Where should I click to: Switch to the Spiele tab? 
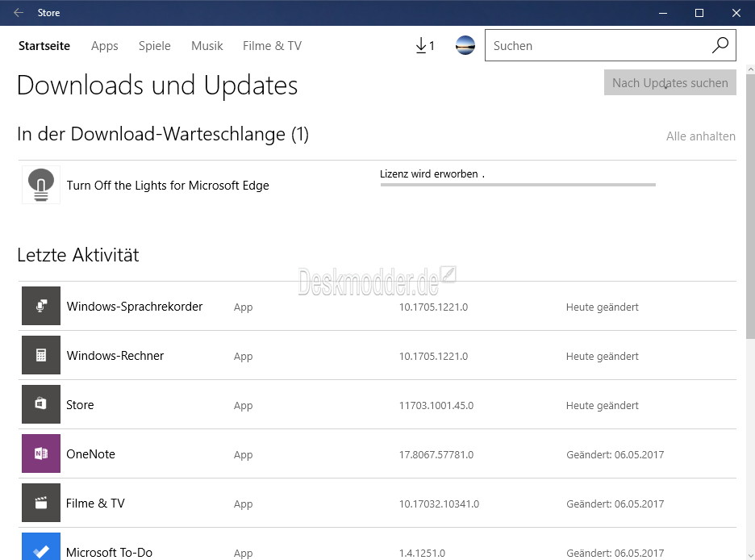click(x=155, y=46)
